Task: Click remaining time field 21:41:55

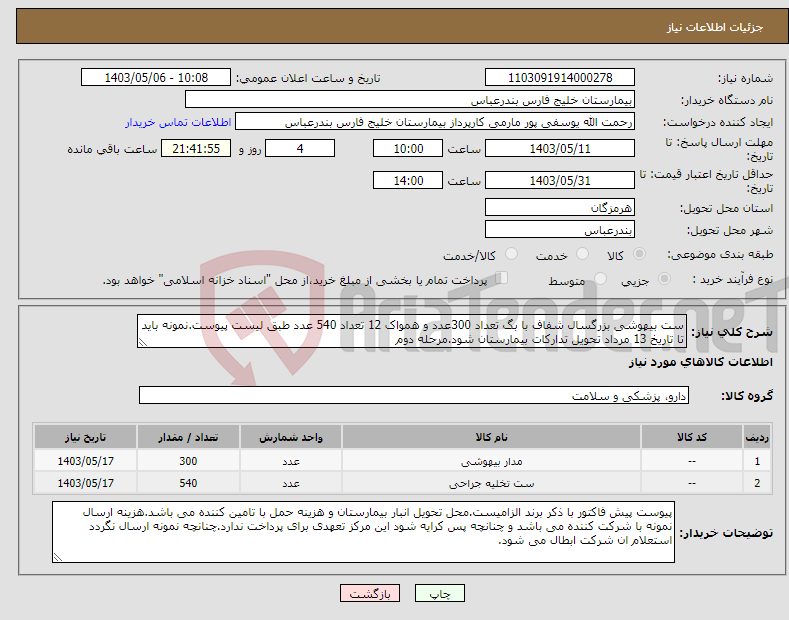Action: coord(196,148)
